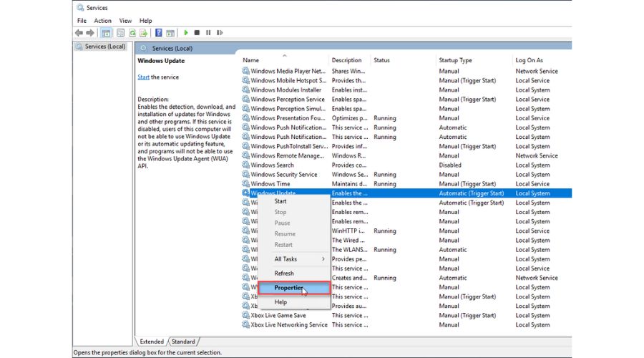644x358 pixels.
Task: Click the Pause Service toolbar icon
Action: (x=208, y=33)
